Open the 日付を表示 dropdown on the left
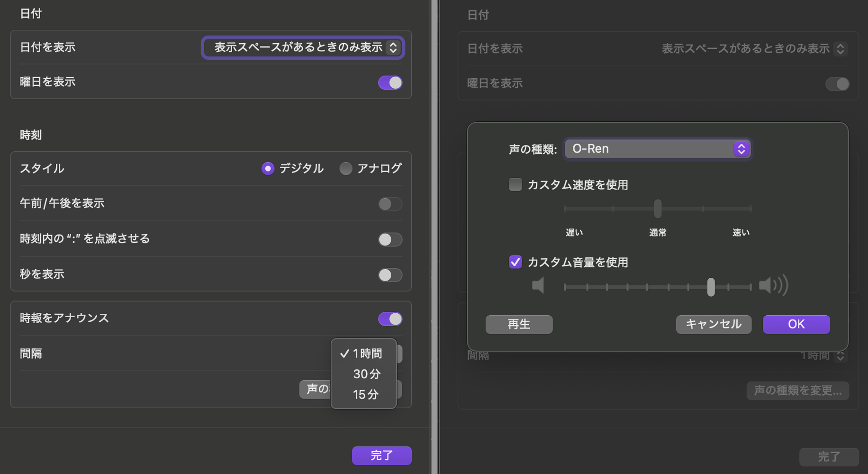 tap(303, 47)
